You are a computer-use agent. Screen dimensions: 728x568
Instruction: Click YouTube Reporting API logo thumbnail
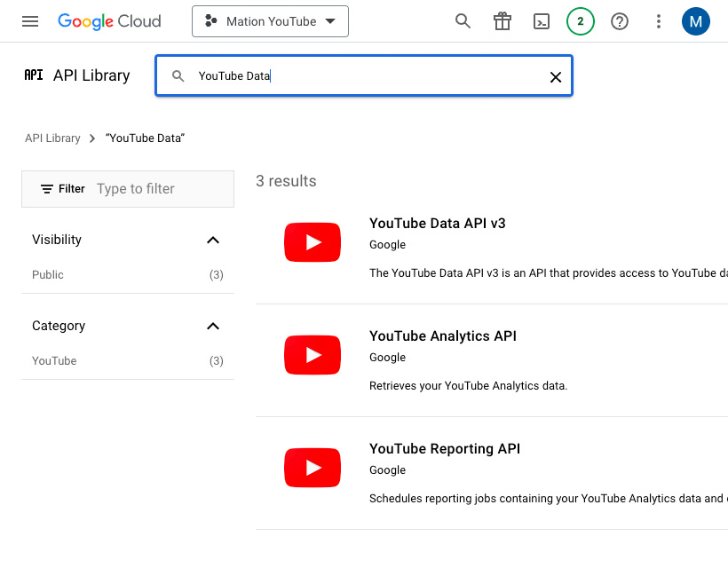[x=313, y=468]
